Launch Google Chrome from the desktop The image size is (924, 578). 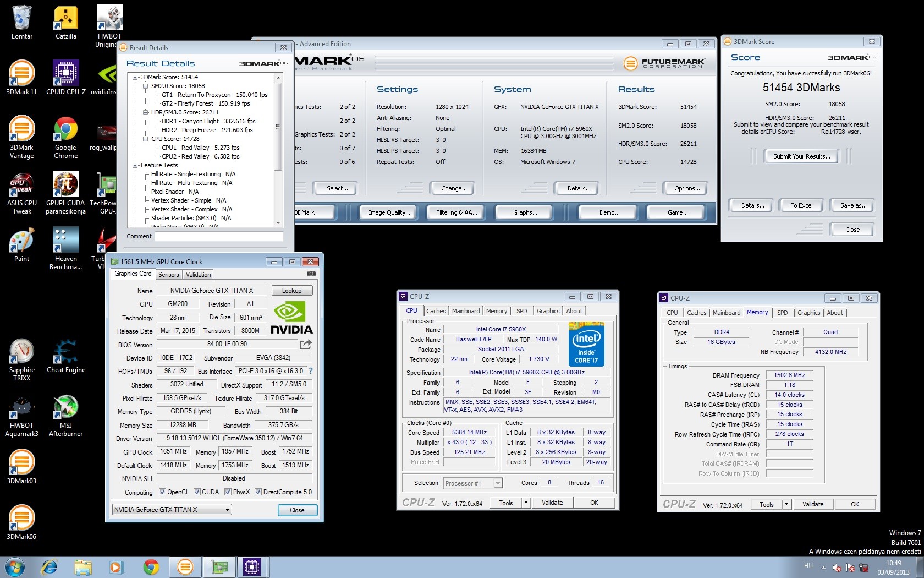(x=66, y=138)
